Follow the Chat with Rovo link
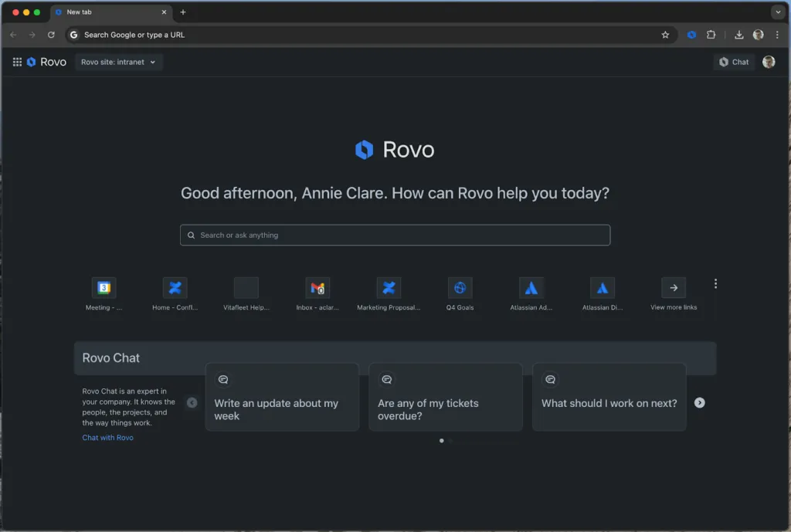Image resolution: width=791 pixels, height=532 pixels. (107, 438)
